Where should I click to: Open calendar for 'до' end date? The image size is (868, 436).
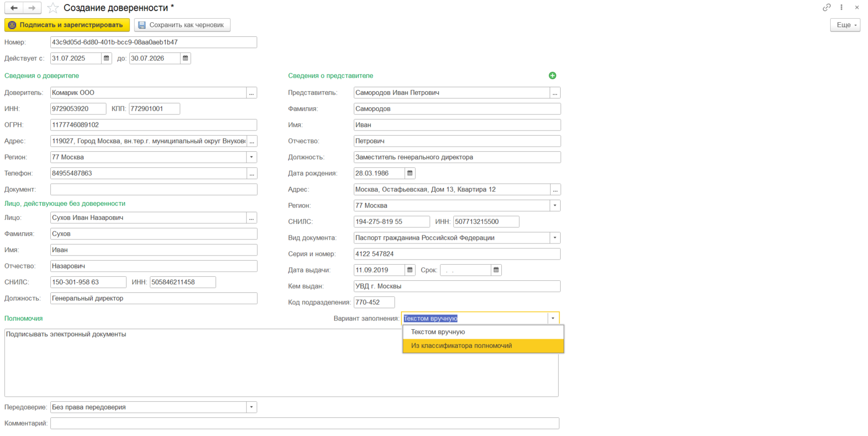(x=185, y=58)
